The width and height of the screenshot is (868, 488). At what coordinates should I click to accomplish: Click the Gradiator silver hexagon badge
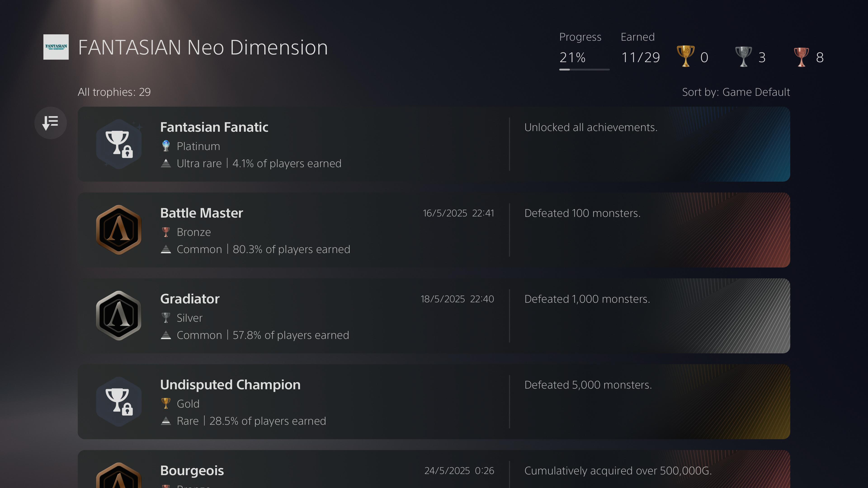119,316
